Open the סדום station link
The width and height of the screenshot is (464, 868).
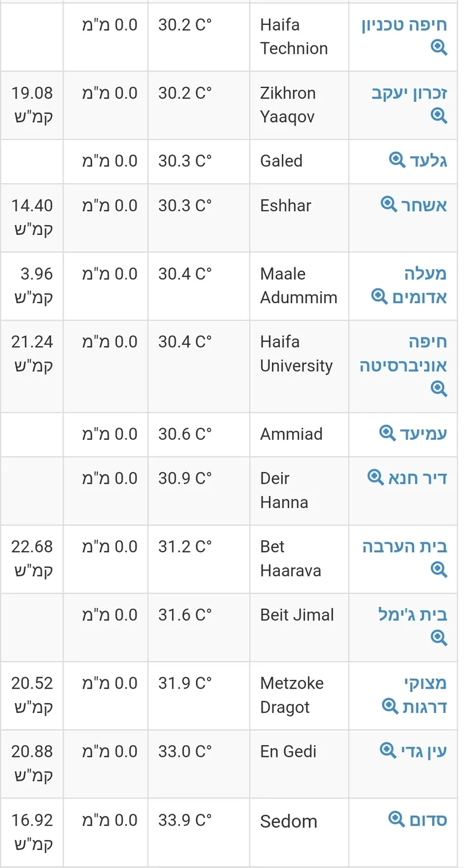[x=428, y=820]
